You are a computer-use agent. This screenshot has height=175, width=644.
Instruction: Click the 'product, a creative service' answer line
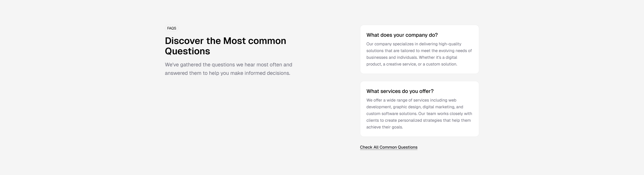tap(411, 64)
